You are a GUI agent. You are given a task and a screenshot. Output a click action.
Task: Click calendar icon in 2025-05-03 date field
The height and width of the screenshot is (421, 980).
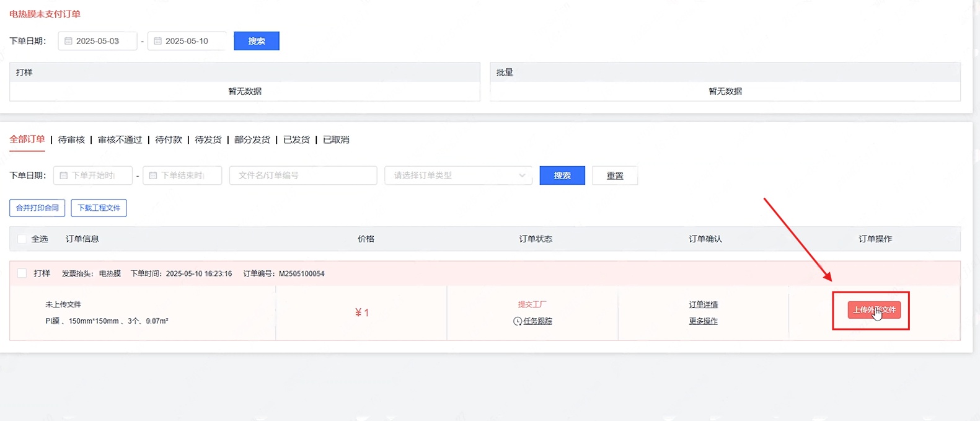pos(68,41)
